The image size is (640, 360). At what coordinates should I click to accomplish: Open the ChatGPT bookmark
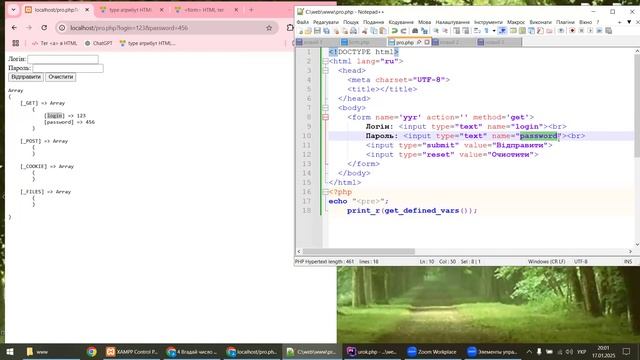pos(98,43)
